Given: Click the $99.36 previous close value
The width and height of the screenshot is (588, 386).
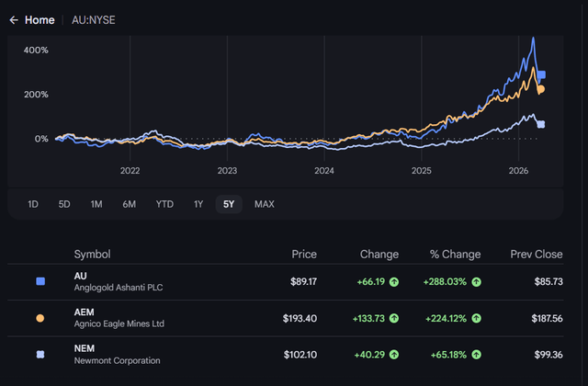Looking at the screenshot, I should click(548, 355).
